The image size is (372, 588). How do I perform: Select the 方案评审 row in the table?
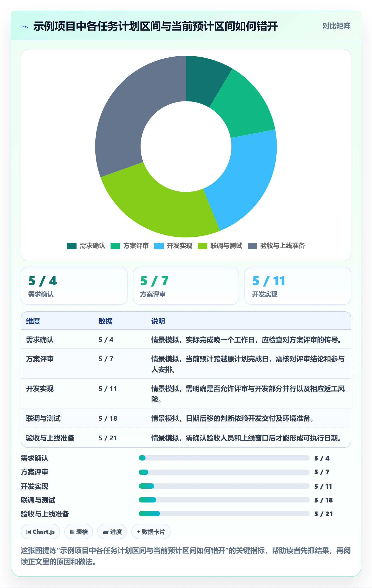186,364
